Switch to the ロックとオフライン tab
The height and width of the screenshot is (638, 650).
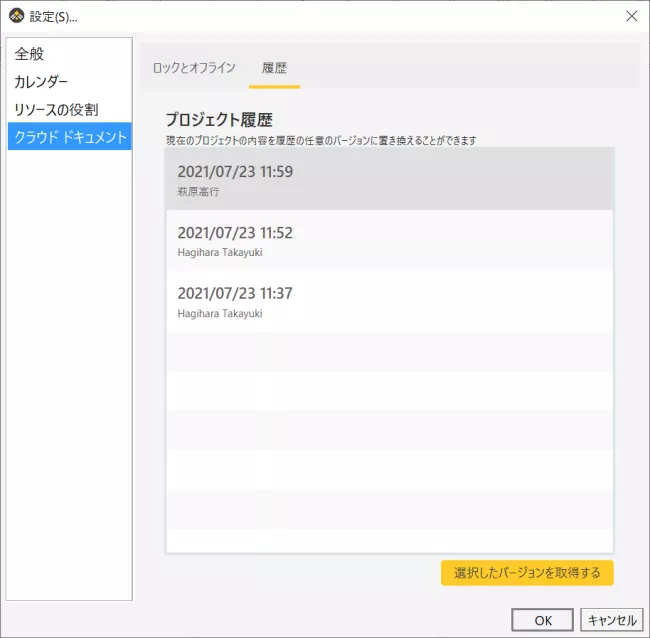coord(194,68)
